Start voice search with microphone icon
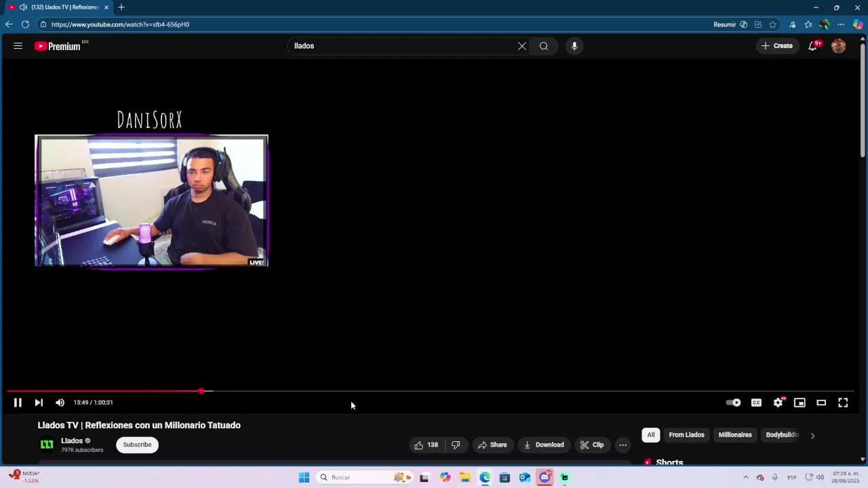 [574, 46]
